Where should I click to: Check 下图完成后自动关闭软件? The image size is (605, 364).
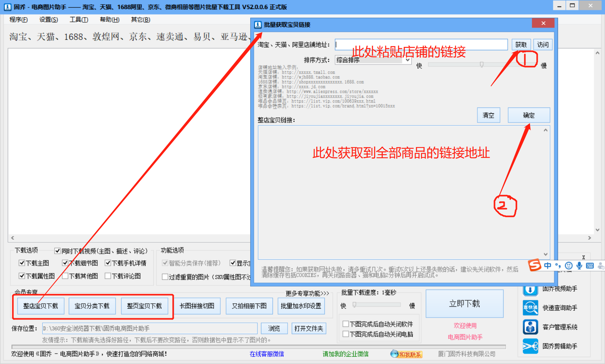(346, 324)
